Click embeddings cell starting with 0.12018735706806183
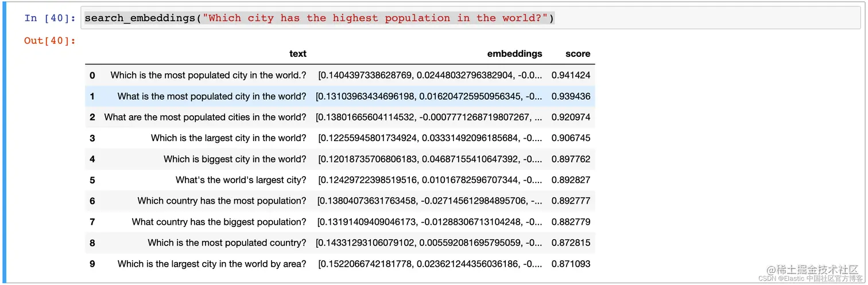Image resolution: width=868 pixels, height=285 pixels. point(431,159)
